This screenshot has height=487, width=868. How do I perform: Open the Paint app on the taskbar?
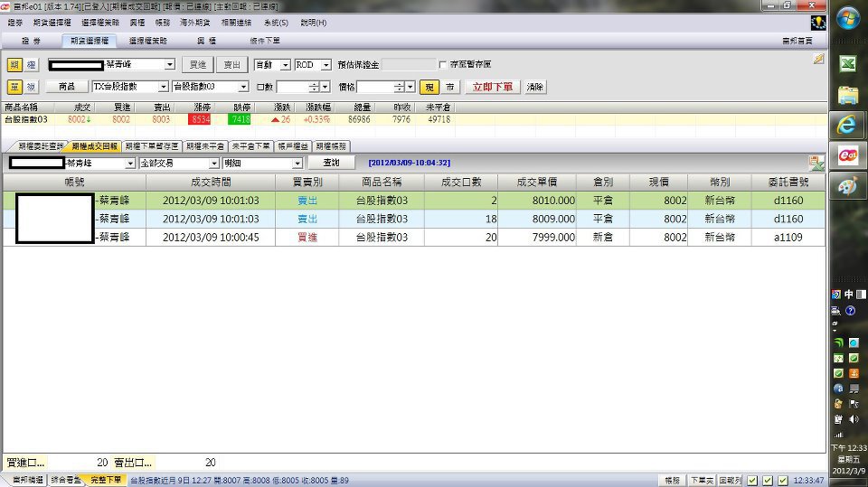click(847, 186)
